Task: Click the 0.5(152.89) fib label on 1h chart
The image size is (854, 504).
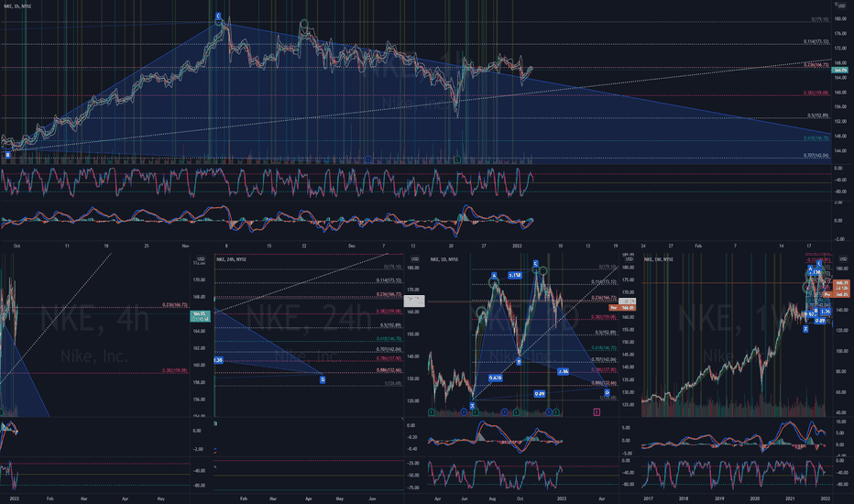Action: [817, 115]
